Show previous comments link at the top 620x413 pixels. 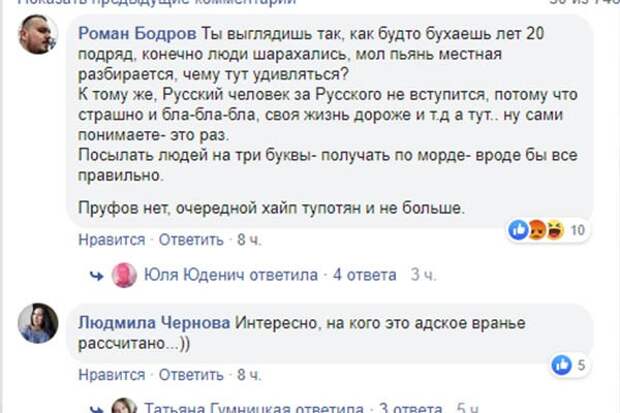pos(157,2)
